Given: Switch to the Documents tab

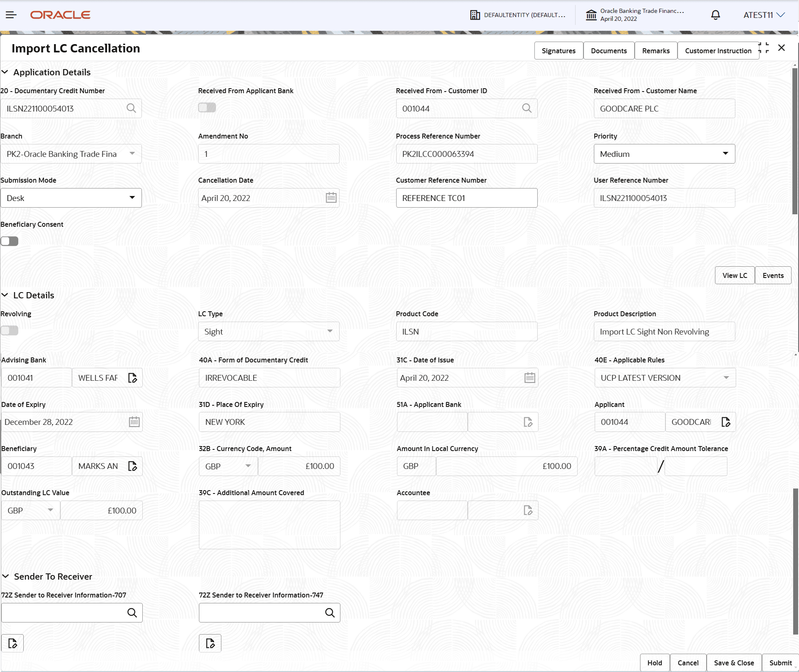Looking at the screenshot, I should (x=608, y=50).
